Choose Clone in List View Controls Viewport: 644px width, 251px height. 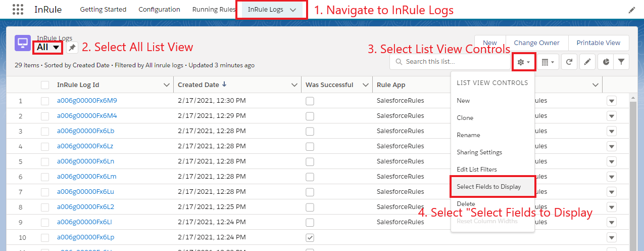[492, 118]
